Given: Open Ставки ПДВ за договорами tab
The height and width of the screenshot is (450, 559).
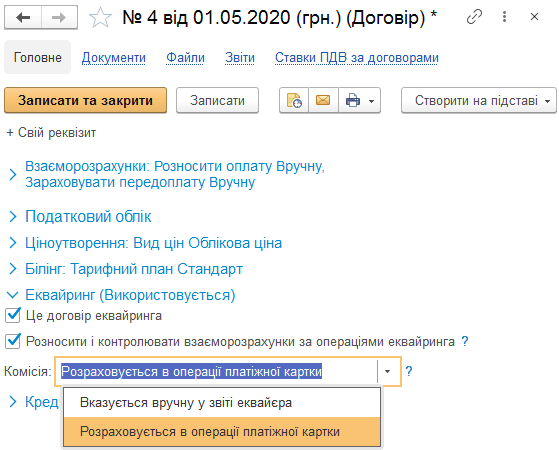Looking at the screenshot, I should [357, 57].
